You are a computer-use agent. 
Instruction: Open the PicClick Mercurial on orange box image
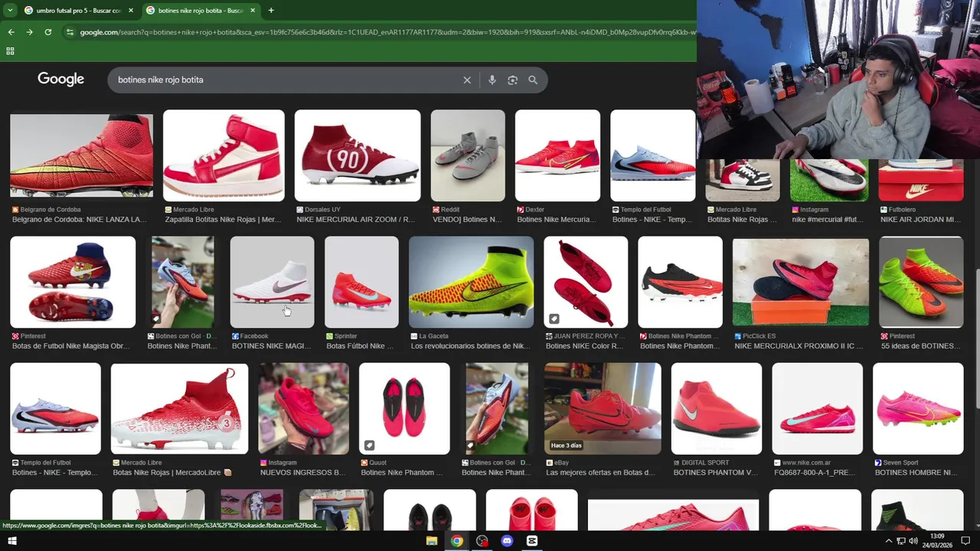tap(801, 282)
